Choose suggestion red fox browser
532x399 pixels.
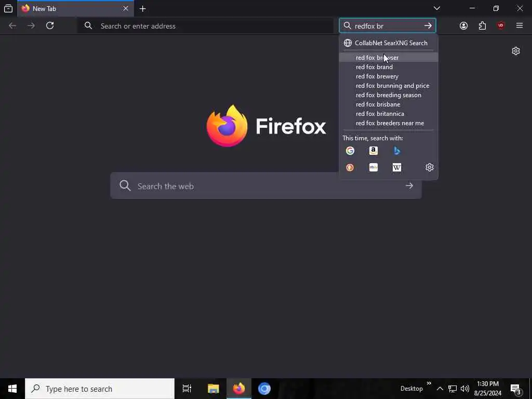point(389,58)
